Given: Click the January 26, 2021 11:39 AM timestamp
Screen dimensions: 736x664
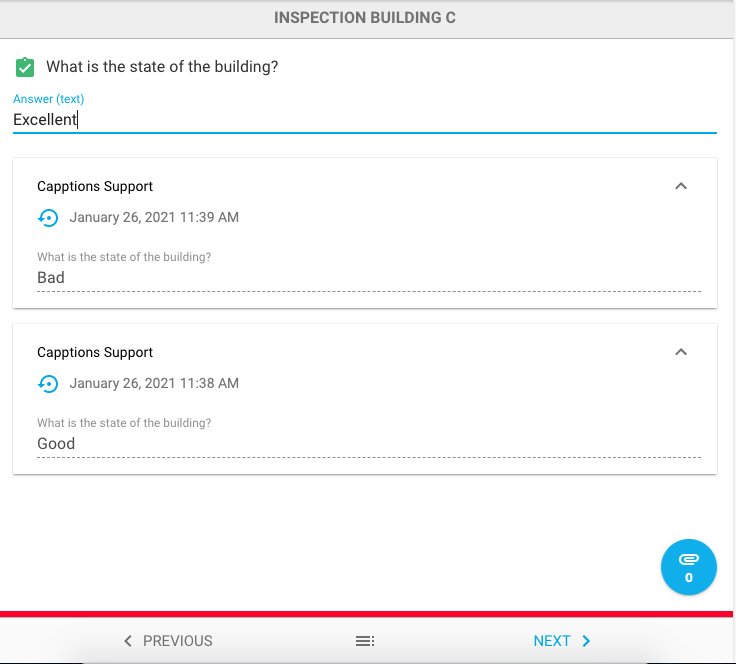Looking at the screenshot, I should [x=154, y=217].
